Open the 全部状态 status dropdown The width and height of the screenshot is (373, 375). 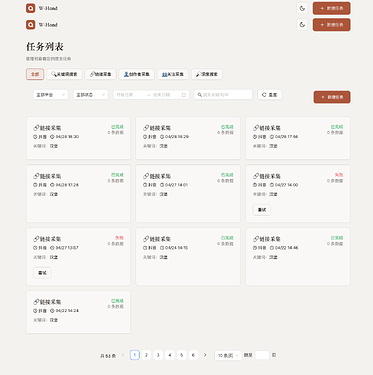91,95
